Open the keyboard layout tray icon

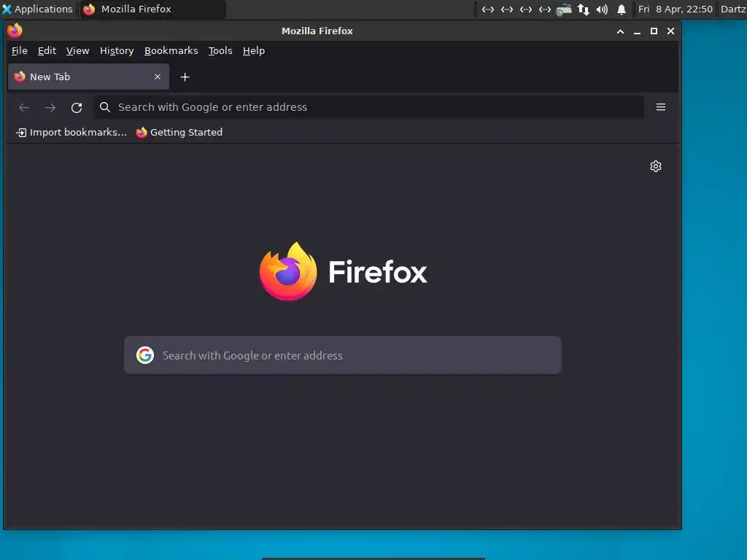564,9
